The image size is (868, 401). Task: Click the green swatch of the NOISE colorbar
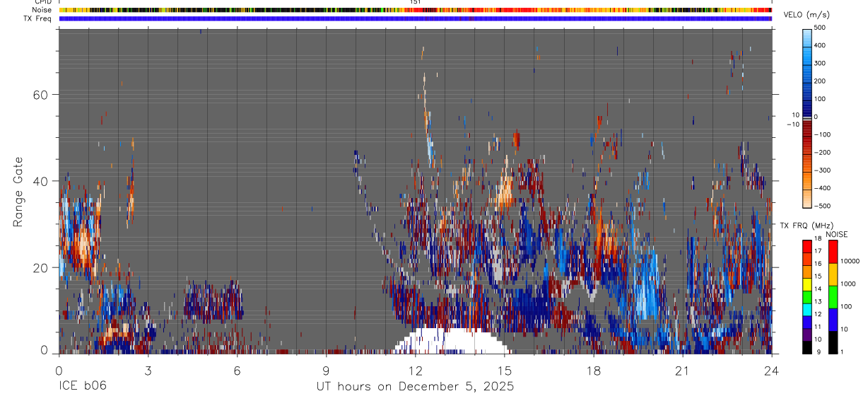click(833, 297)
